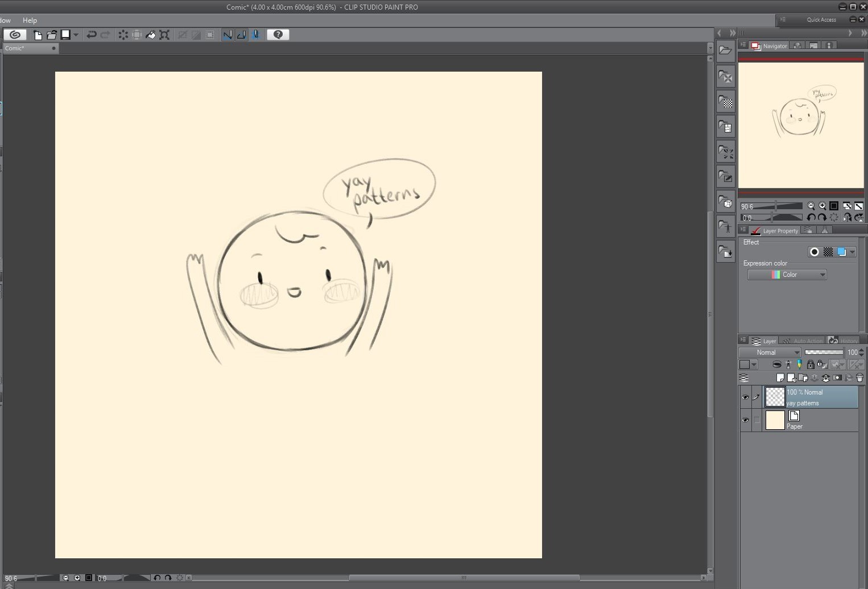Hide the Paper layer
868x589 pixels.
[745, 421]
